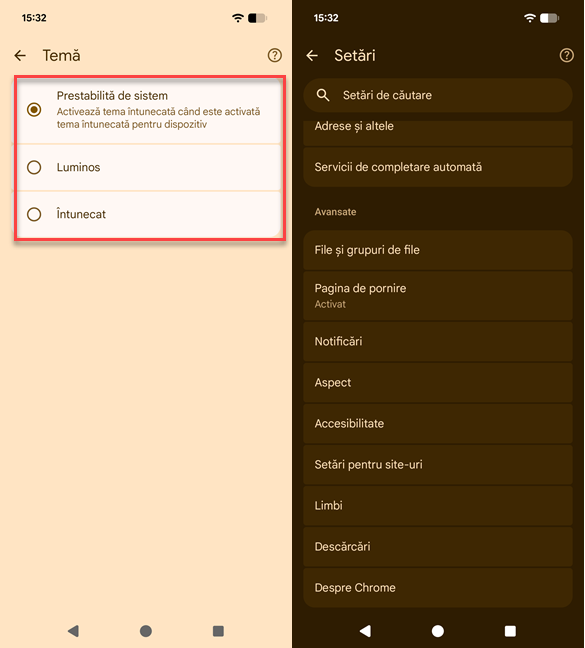Screen dimensions: 585x648
Task: Tap the search magnifier icon in Setări
Action: click(323, 95)
